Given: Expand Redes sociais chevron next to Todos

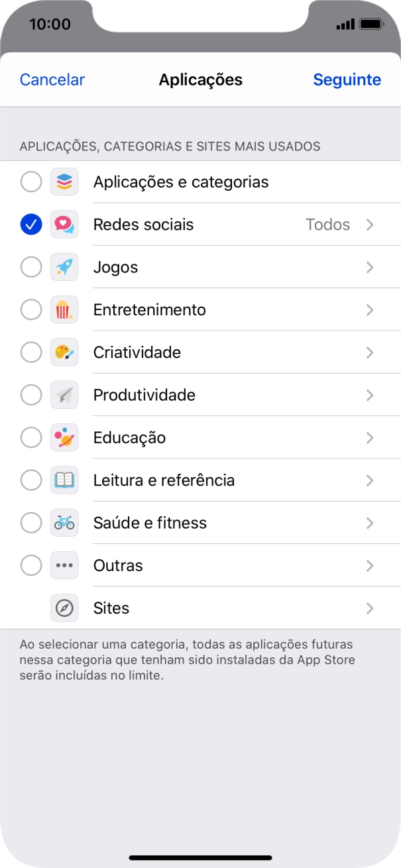Looking at the screenshot, I should click(x=370, y=225).
